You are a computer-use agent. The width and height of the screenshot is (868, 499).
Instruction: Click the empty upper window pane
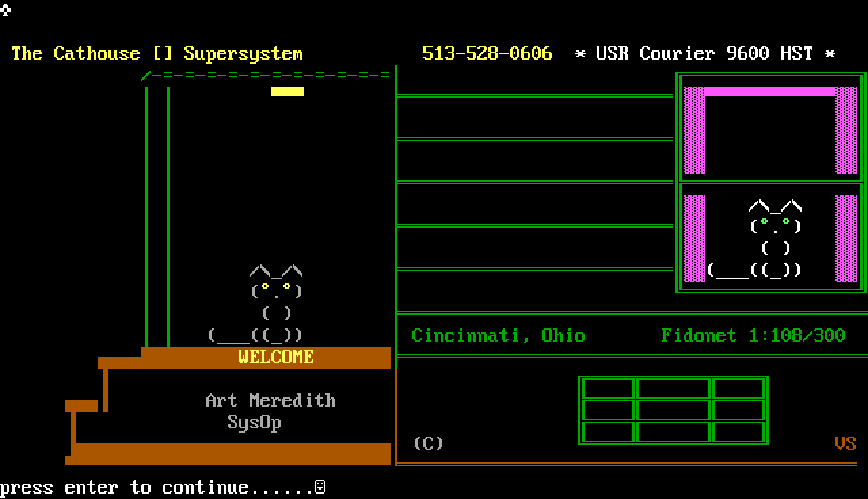[x=770, y=136]
